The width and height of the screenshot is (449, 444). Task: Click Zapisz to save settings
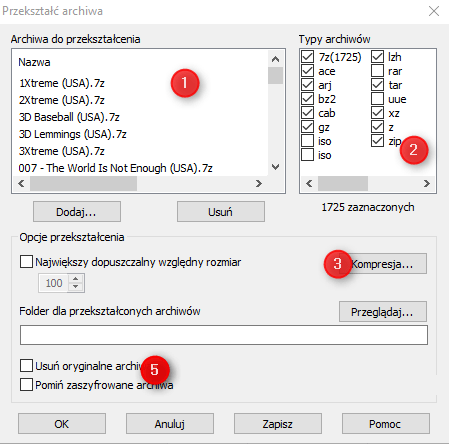tap(278, 424)
